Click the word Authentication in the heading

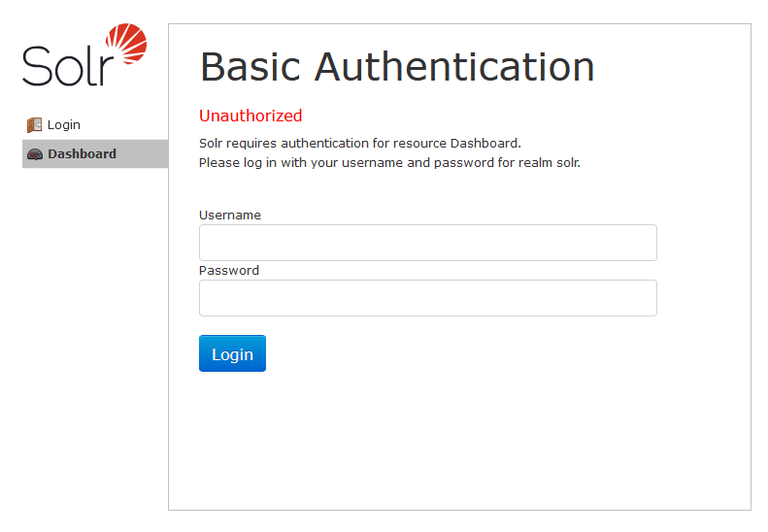point(454,67)
